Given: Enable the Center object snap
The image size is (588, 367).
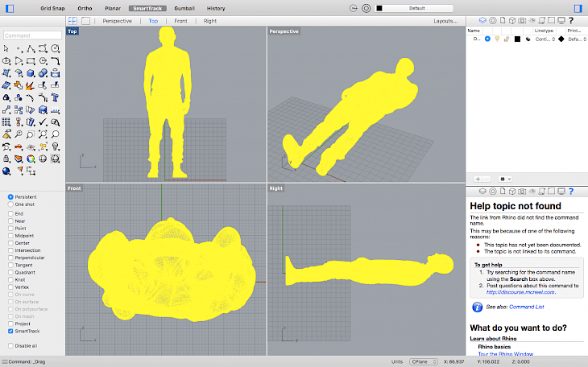Looking at the screenshot, I should point(10,243).
